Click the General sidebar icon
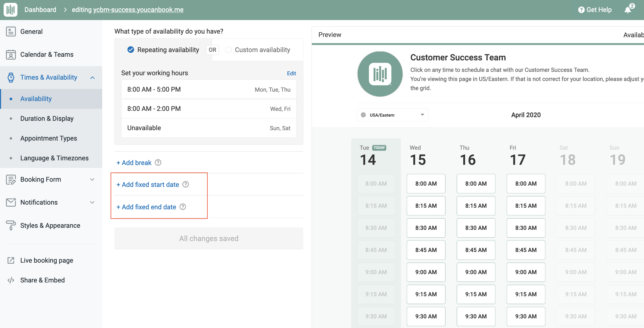 point(11,31)
